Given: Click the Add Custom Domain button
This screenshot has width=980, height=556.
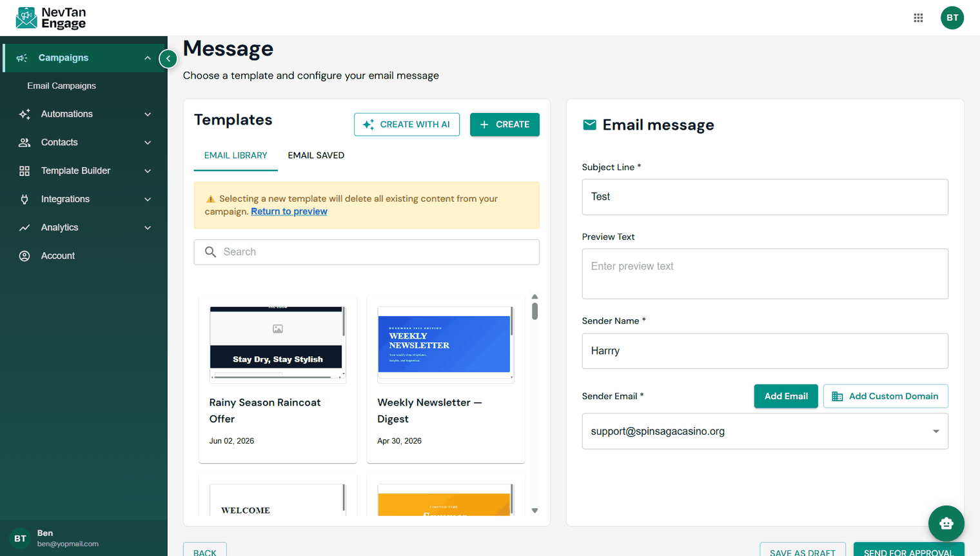Looking at the screenshot, I should pyautogui.click(x=885, y=396).
